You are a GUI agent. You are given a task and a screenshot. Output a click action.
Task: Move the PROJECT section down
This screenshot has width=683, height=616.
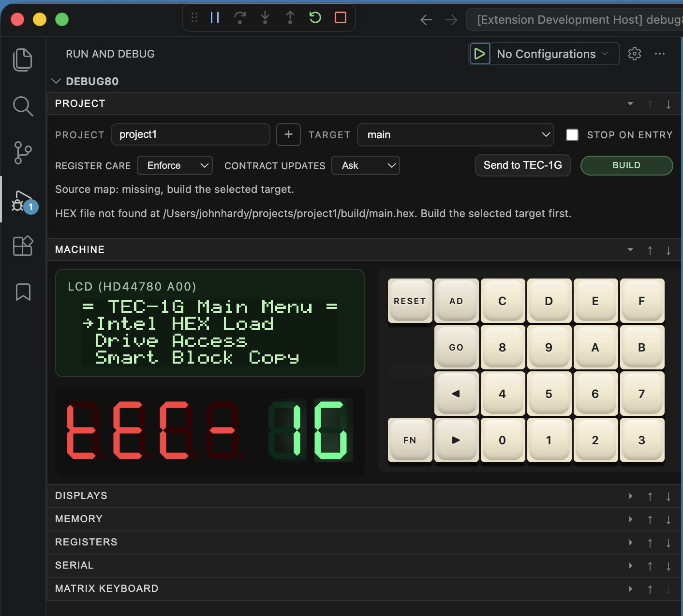(x=668, y=104)
